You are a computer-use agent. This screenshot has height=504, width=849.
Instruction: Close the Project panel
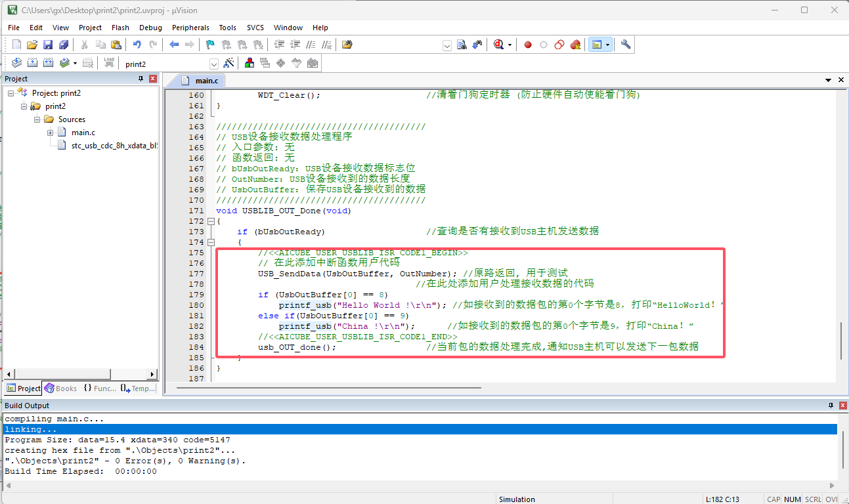coord(153,79)
